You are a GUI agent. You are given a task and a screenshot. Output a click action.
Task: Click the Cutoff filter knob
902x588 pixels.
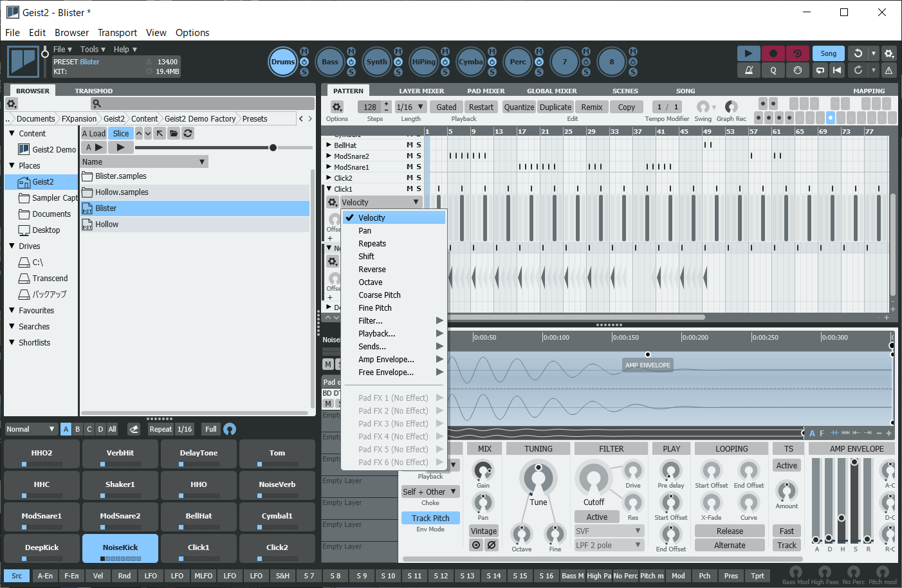pos(593,479)
